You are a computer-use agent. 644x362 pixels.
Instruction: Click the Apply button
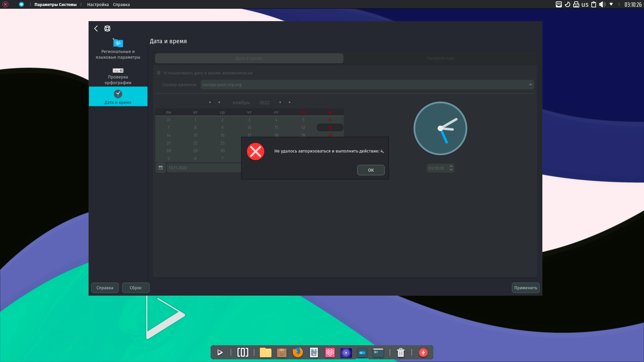(525, 288)
